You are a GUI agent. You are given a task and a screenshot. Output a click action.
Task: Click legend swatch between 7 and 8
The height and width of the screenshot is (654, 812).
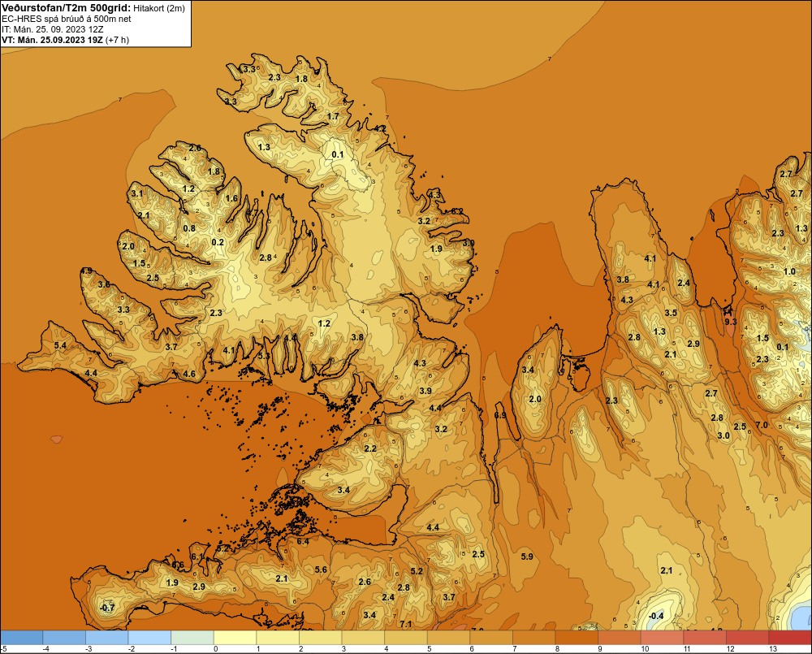tap(534, 637)
